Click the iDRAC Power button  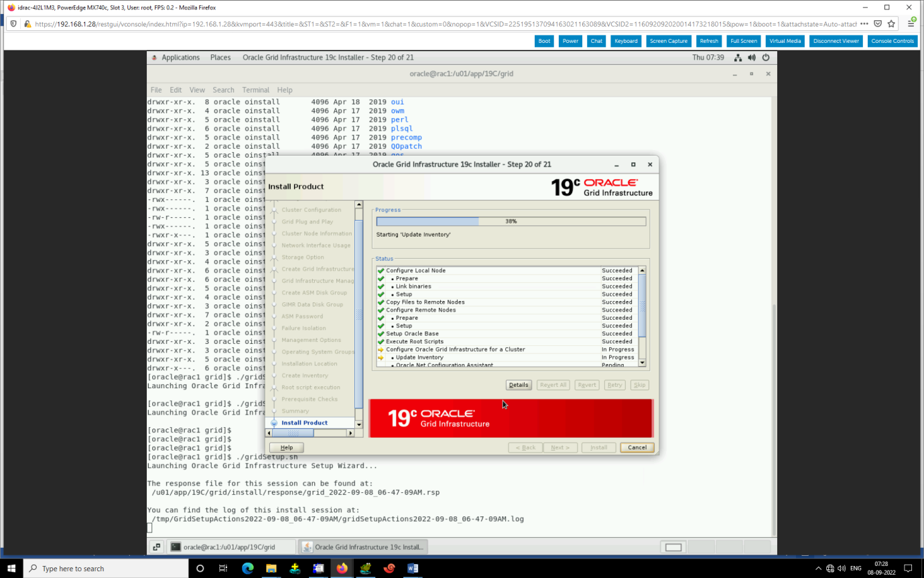point(570,41)
